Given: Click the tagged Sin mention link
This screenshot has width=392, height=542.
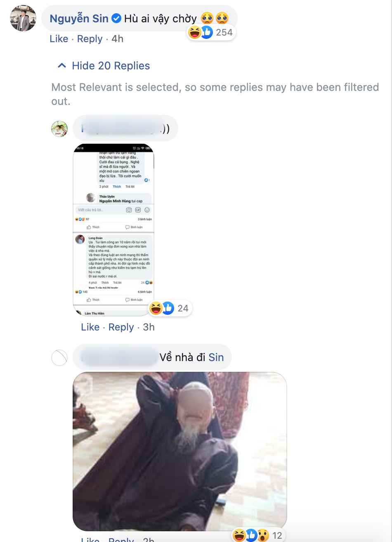Looking at the screenshot, I should (x=216, y=357).
